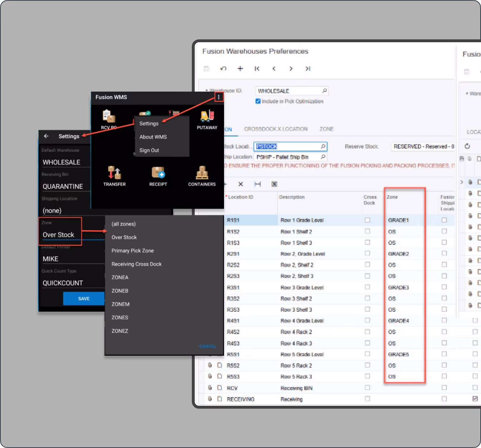The height and width of the screenshot is (448, 481).
Task: Open the CONTAINERS pallet icon
Action: [x=202, y=172]
